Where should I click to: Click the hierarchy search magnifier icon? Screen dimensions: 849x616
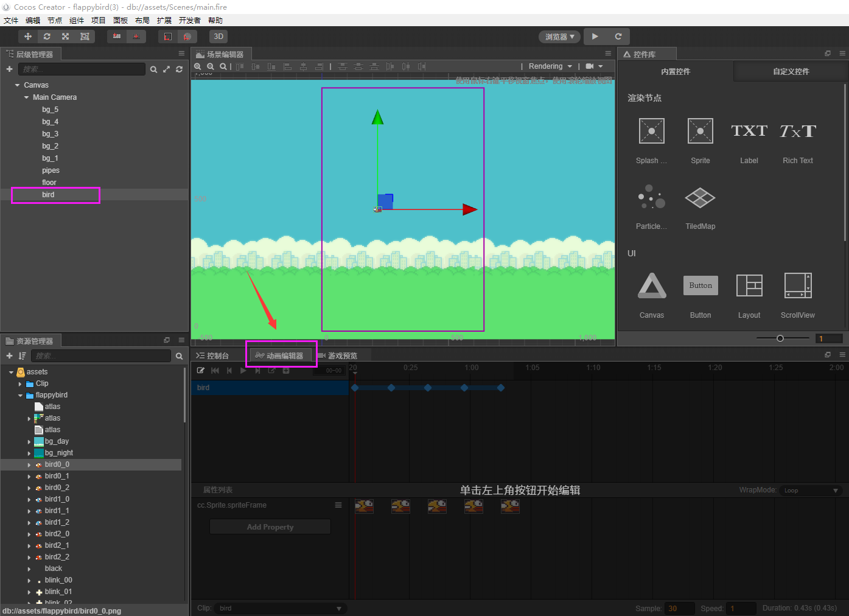pos(154,69)
